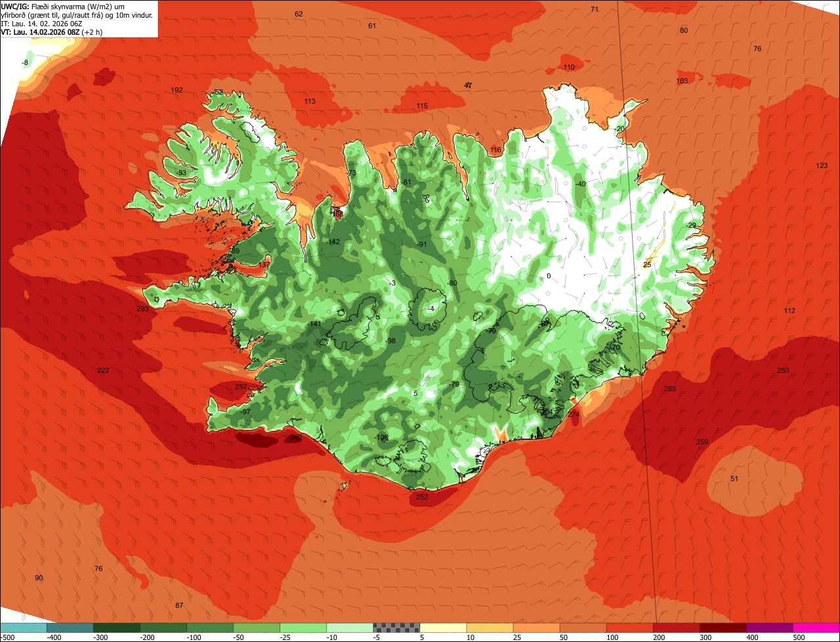Click the 252 value south of the coast
The image size is (840, 642).
pos(422,497)
